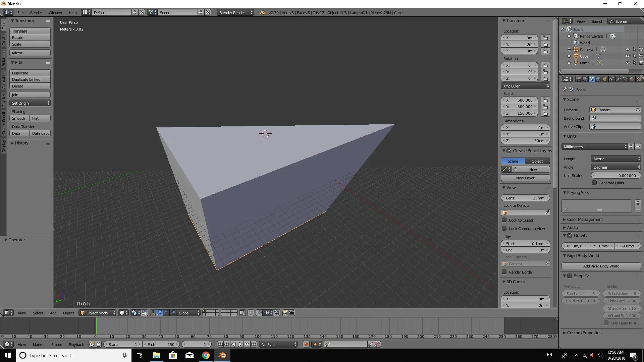Open the XYZ Euler rotation mode dropdown
Image resolution: width=644 pixels, height=362 pixels.
(525, 86)
